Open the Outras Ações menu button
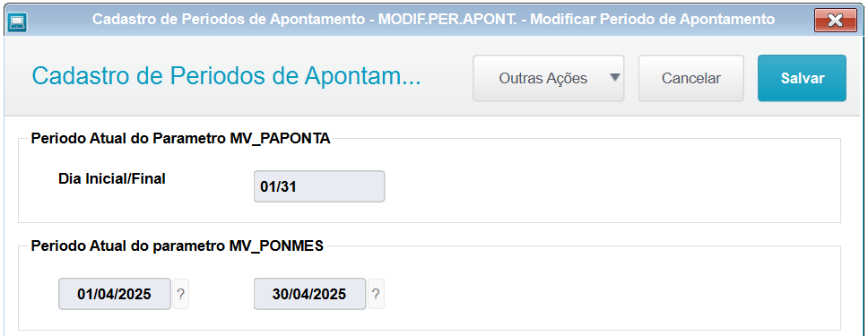Screen dimensions: 868x336 click(548, 78)
